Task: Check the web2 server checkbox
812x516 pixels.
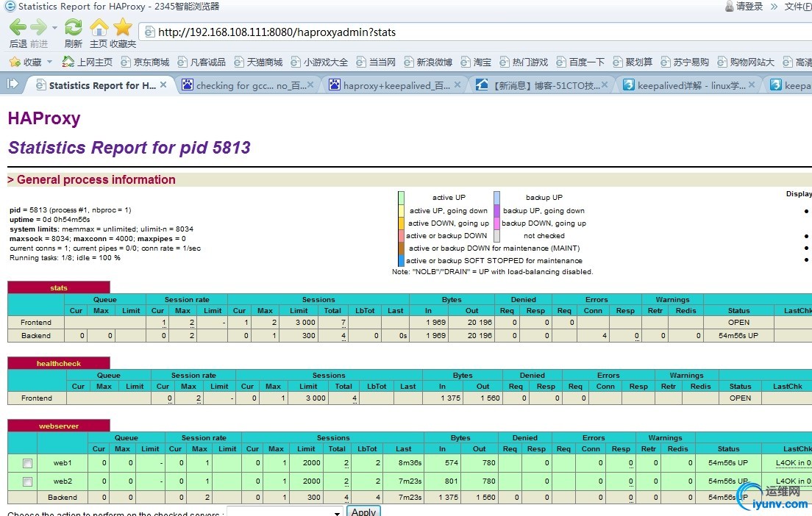Action: pos(27,482)
